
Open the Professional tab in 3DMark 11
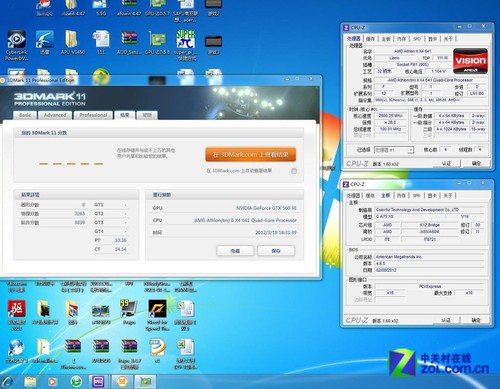(93, 115)
